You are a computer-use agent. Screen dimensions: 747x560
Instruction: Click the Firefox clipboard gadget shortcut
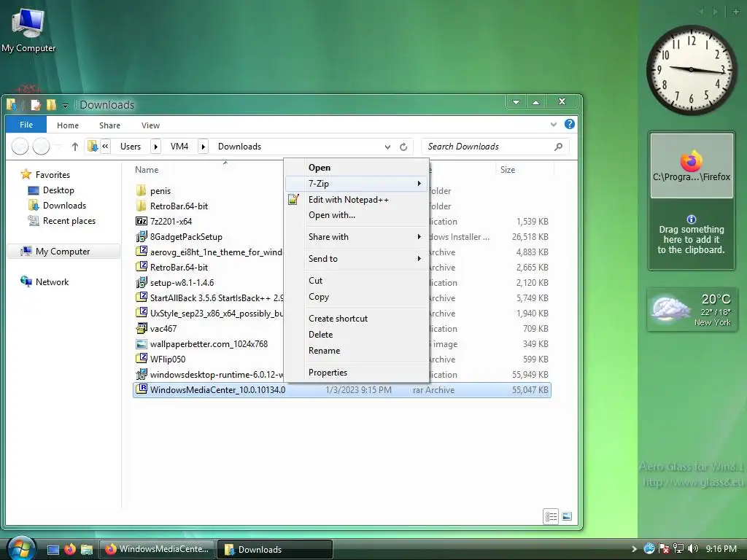point(692,166)
